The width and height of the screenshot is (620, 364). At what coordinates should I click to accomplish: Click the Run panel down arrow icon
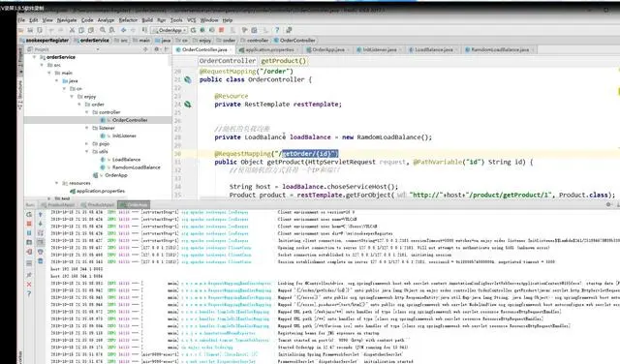click(41, 224)
